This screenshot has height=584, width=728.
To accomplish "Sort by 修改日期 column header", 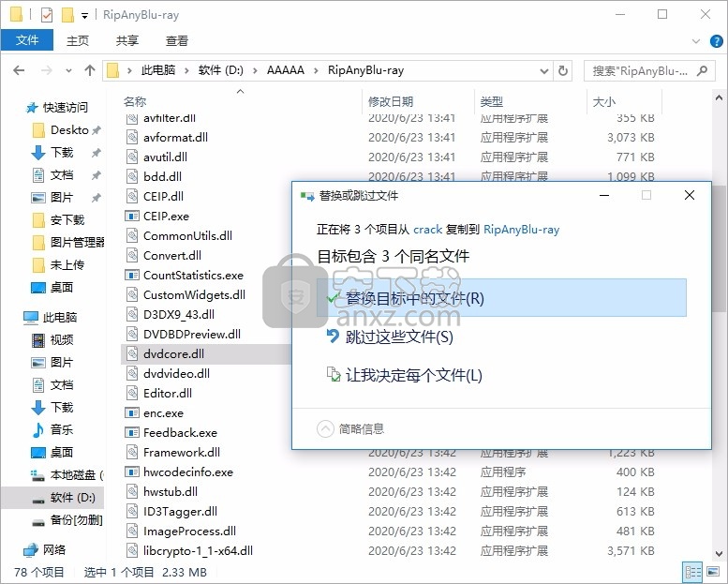I will pyautogui.click(x=391, y=102).
